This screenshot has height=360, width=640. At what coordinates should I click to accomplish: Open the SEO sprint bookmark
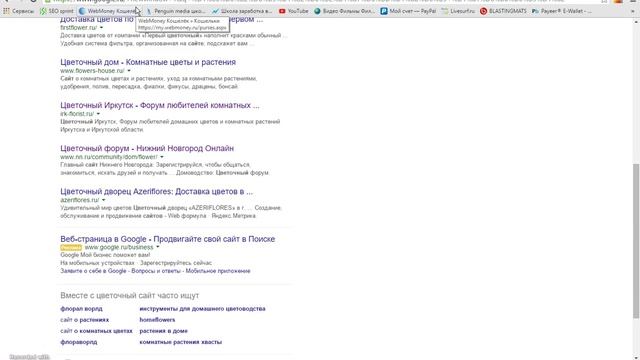[x=57, y=11]
